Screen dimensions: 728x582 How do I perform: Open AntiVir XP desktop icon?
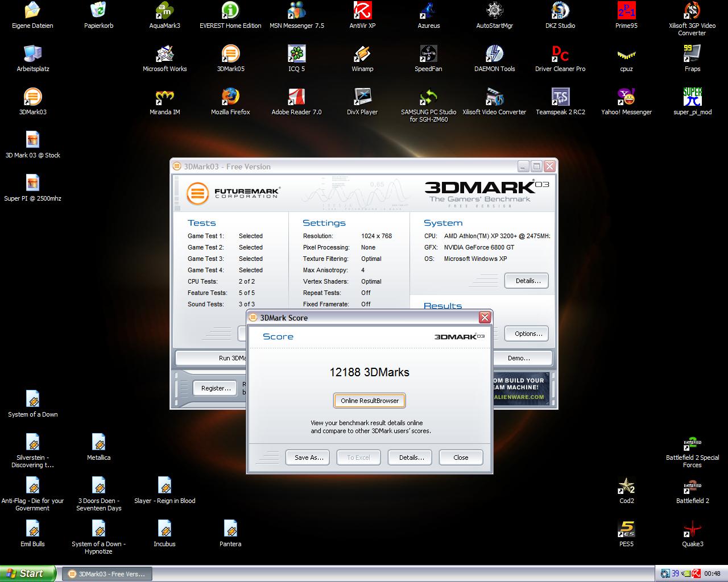click(362, 15)
